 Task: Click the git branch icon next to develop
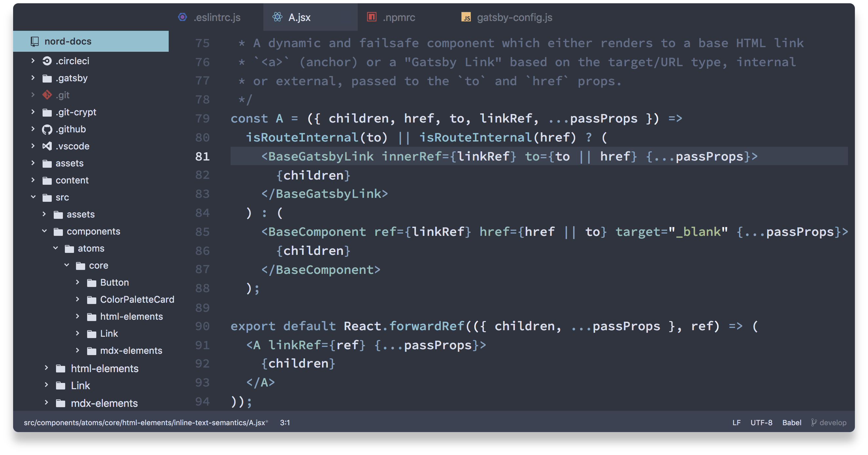[x=814, y=422]
